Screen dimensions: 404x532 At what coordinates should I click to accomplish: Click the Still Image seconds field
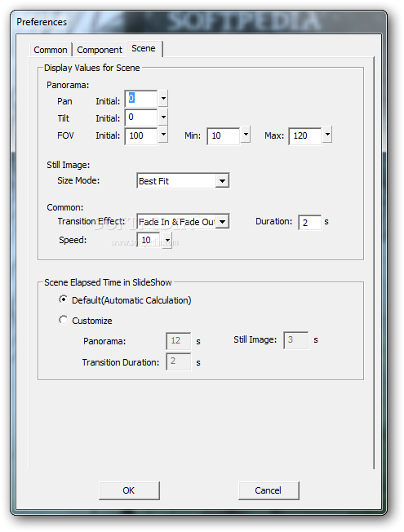coord(296,340)
